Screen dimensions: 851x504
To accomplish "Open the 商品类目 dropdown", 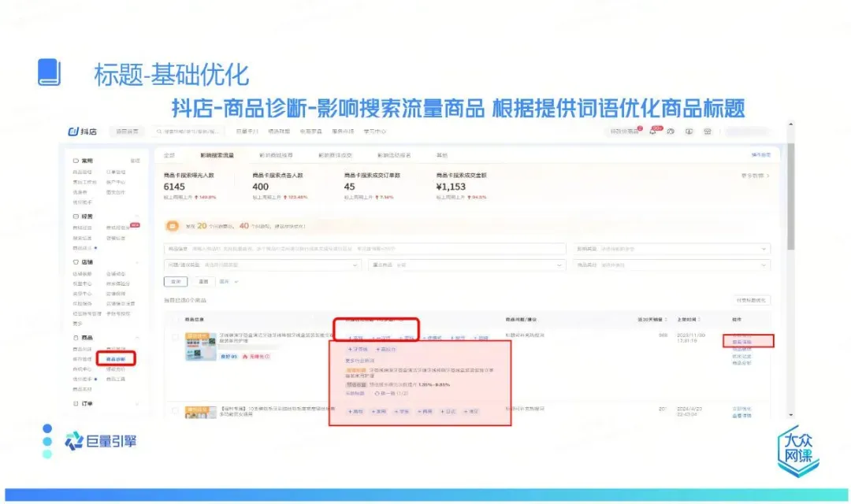I will click(x=671, y=265).
